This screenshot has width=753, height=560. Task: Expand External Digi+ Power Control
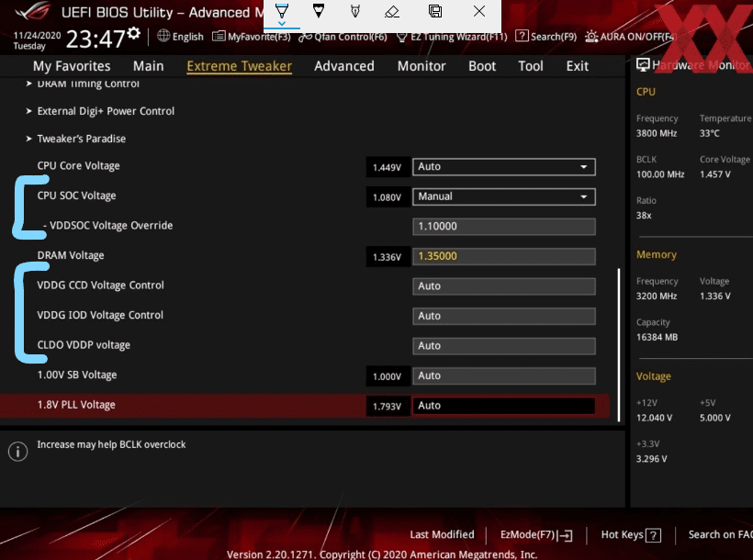pos(100,111)
